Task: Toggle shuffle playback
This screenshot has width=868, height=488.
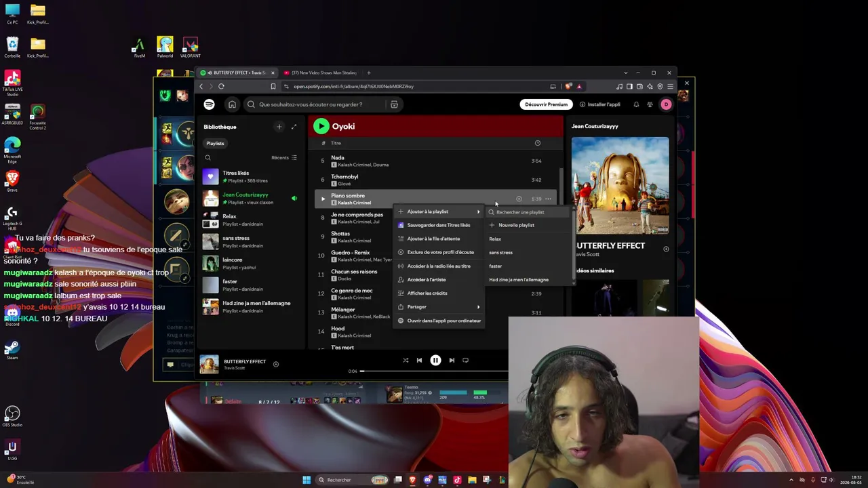Action: pyautogui.click(x=406, y=361)
